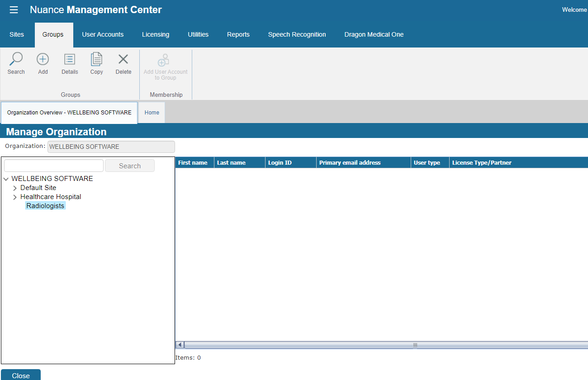Click the horizontal scrollbar left arrow
This screenshot has height=380, width=588.
click(180, 345)
